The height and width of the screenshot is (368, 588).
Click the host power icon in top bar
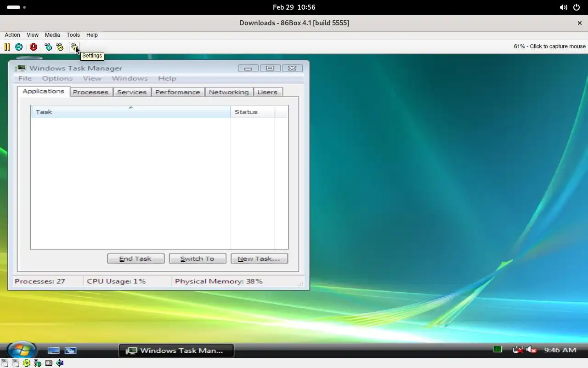pos(577,7)
